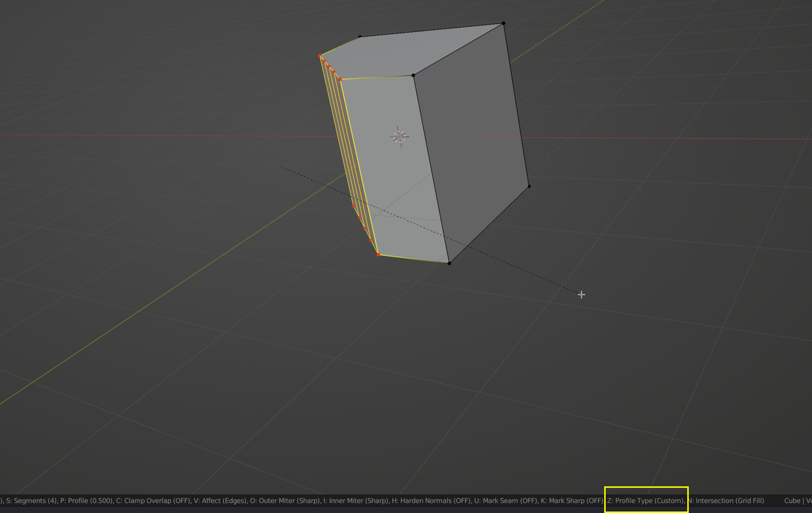This screenshot has width=812, height=513.
Task: Click the white crosshair mouse cursor marker
Action: pyautogui.click(x=581, y=295)
